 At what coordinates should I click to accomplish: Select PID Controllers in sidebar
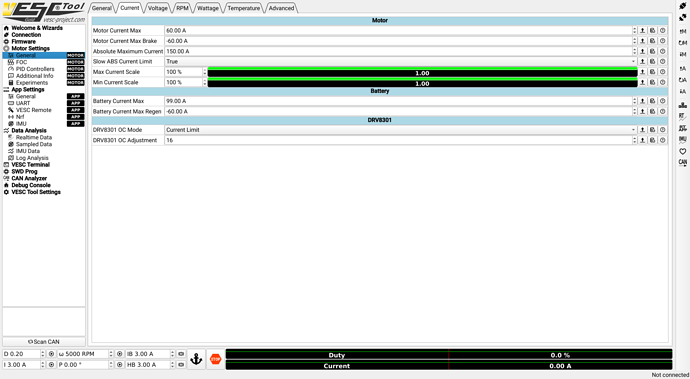pos(35,69)
